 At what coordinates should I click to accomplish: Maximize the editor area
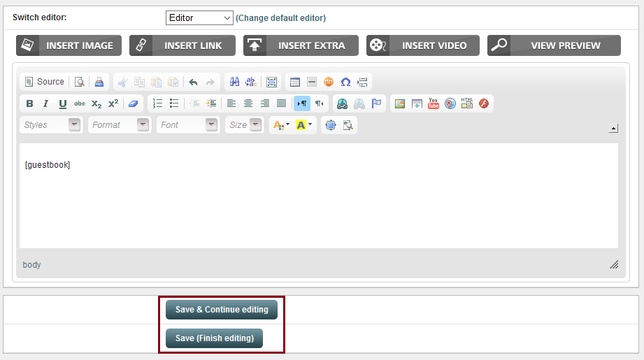coord(331,125)
